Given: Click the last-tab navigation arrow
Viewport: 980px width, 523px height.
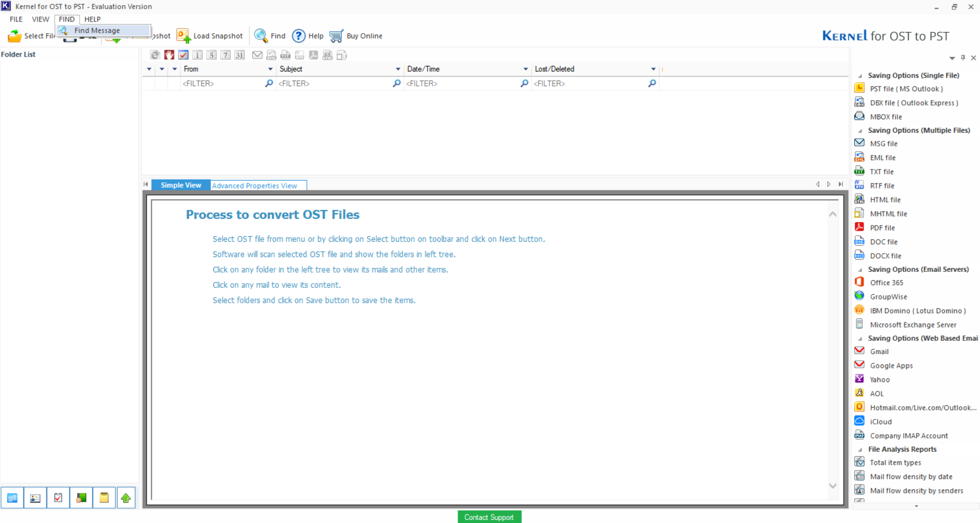Looking at the screenshot, I should (841, 184).
